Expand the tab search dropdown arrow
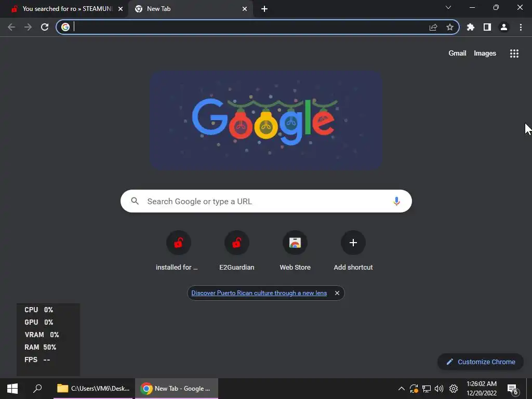This screenshot has width=532, height=399. coord(448,7)
